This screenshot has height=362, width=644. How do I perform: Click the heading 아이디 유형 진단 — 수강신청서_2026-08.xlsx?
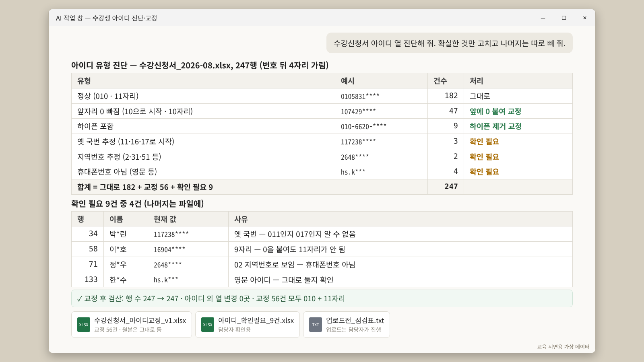(x=200, y=65)
